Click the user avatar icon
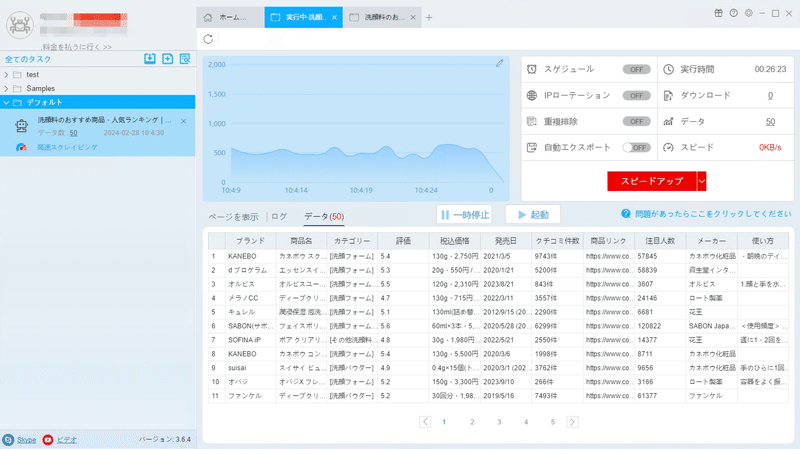The height and width of the screenshot is (449, 800). [x=20, y=24]
